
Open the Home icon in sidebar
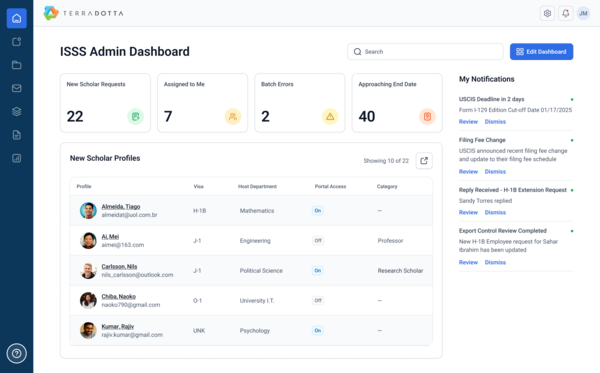coord(16,18)
